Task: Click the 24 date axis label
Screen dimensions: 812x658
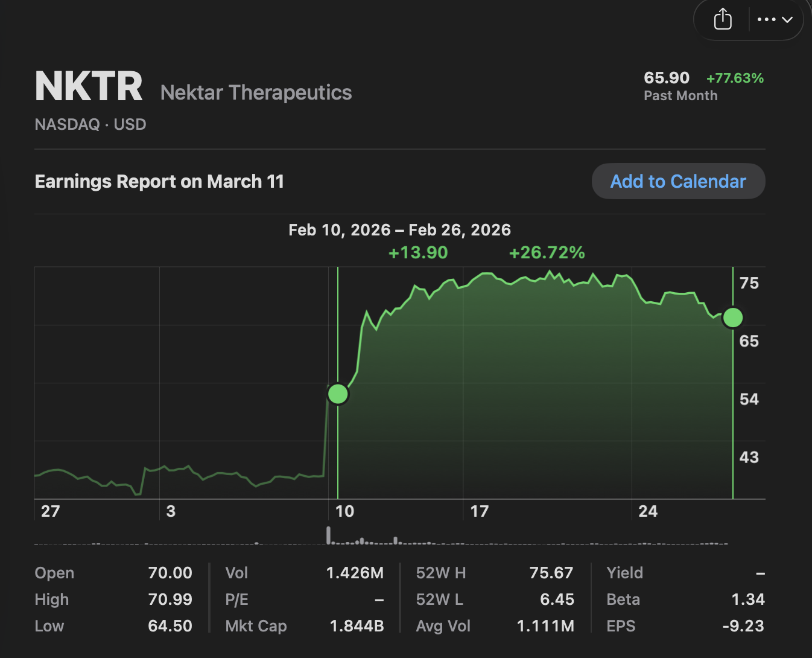Action: (648, 511)
